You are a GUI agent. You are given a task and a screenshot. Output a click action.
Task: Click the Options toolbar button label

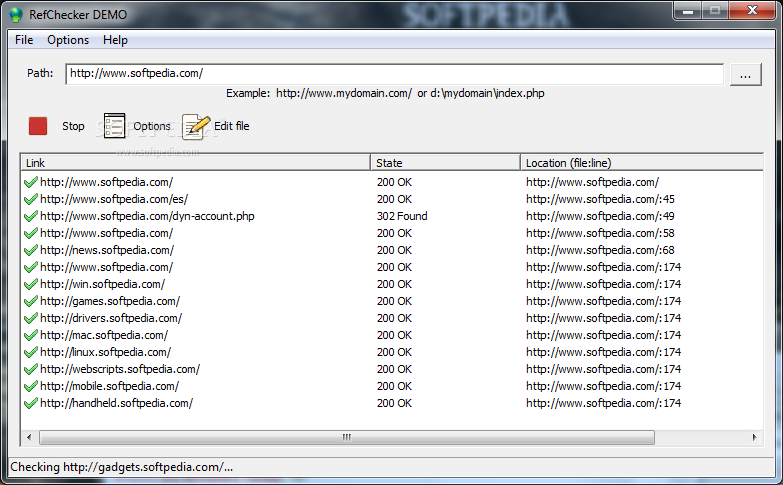(152, 126)
